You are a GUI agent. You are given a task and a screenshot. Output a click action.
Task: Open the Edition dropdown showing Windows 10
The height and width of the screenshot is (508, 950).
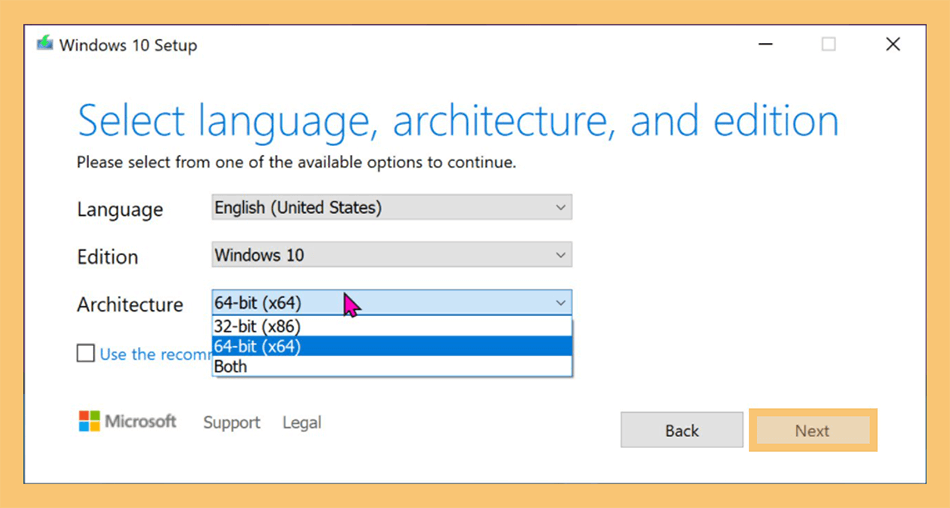point(391,255)
